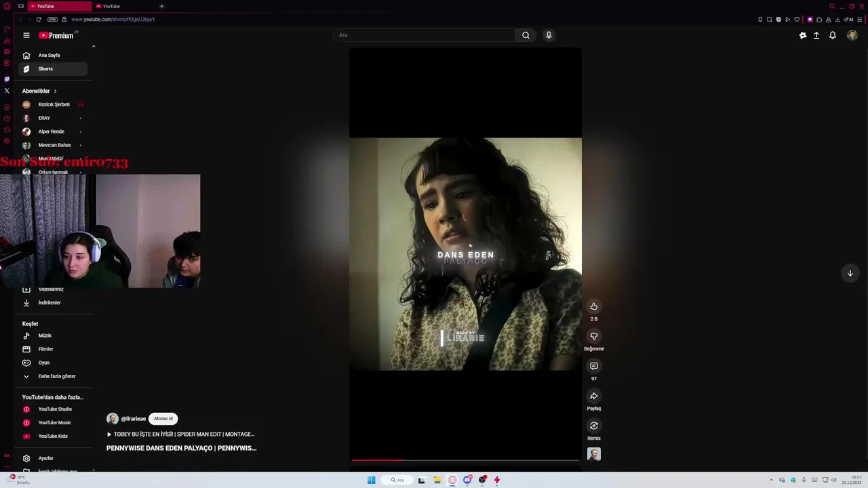Image resolution: width=868 pixels, height=488 pixels.
Task: Click the sidebar scroll up arrow
Action: [x=94, y=47]
